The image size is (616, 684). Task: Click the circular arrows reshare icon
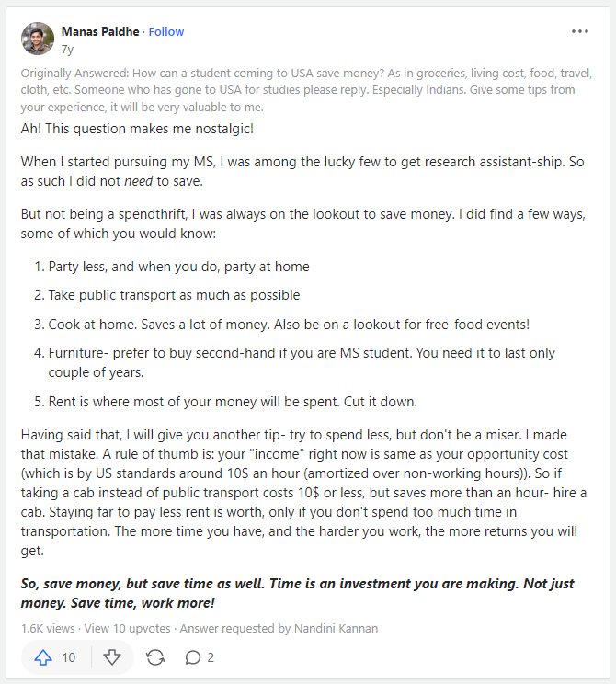155,657
